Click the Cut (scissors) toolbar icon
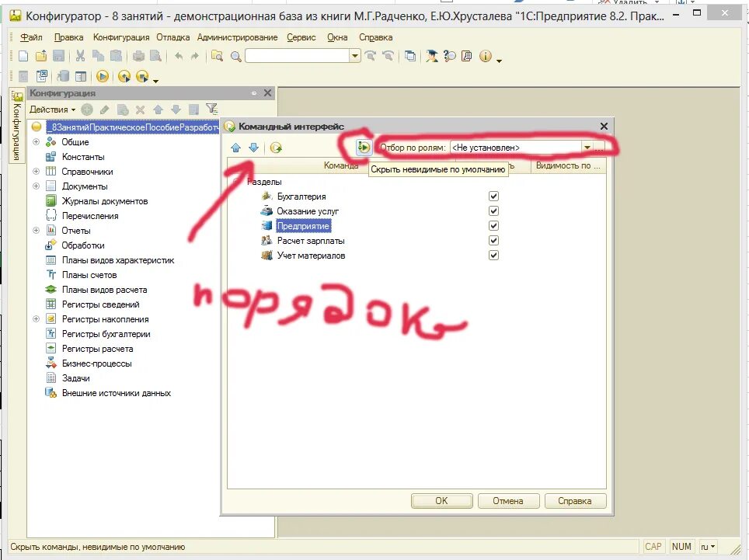The height and width of the screenshot is (560, 749). coord(80,57)
